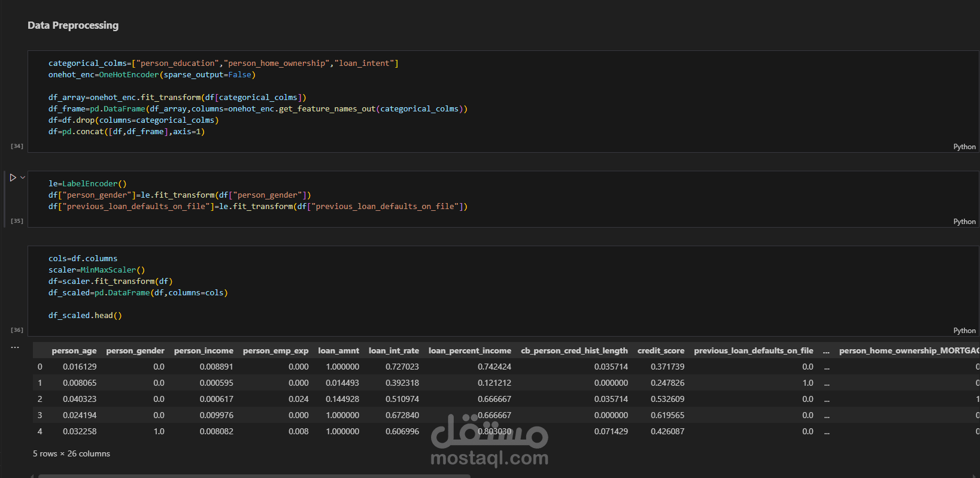Click the execution count [34] label
Viewport: 980px width, 478px height.
point(17,146)
